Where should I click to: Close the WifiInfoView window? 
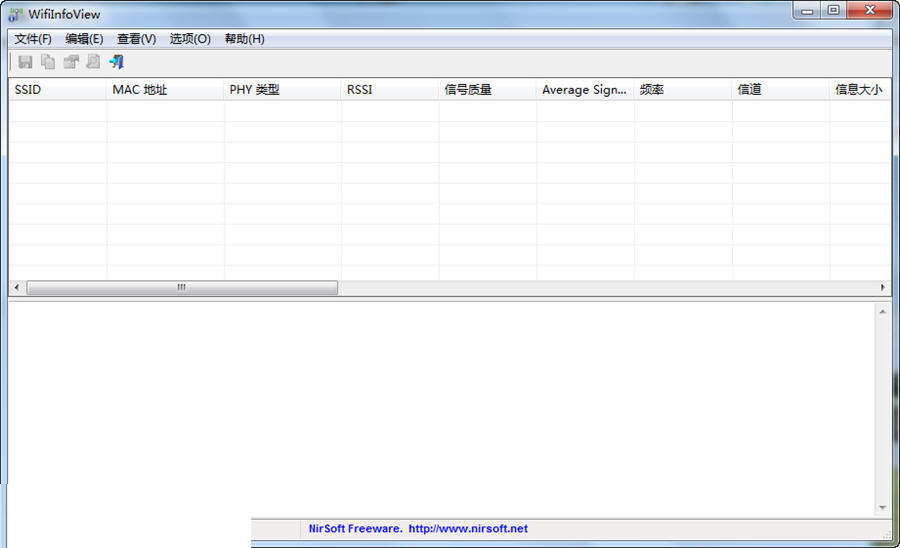(x=870, y=10)
